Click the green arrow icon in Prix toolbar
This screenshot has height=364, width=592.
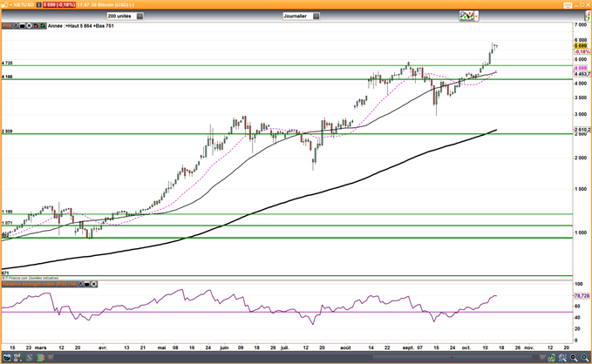pyautogui.click(x=43, y=25)
